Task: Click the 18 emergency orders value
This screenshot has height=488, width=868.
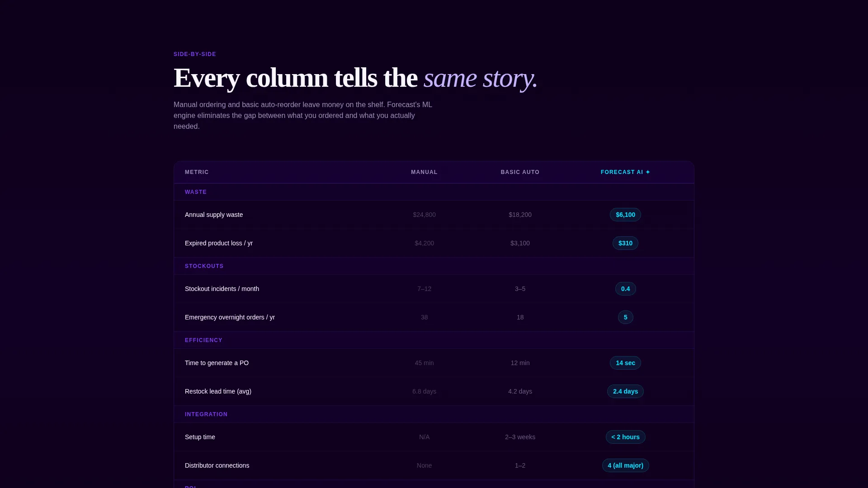Action: coord(520,317)
